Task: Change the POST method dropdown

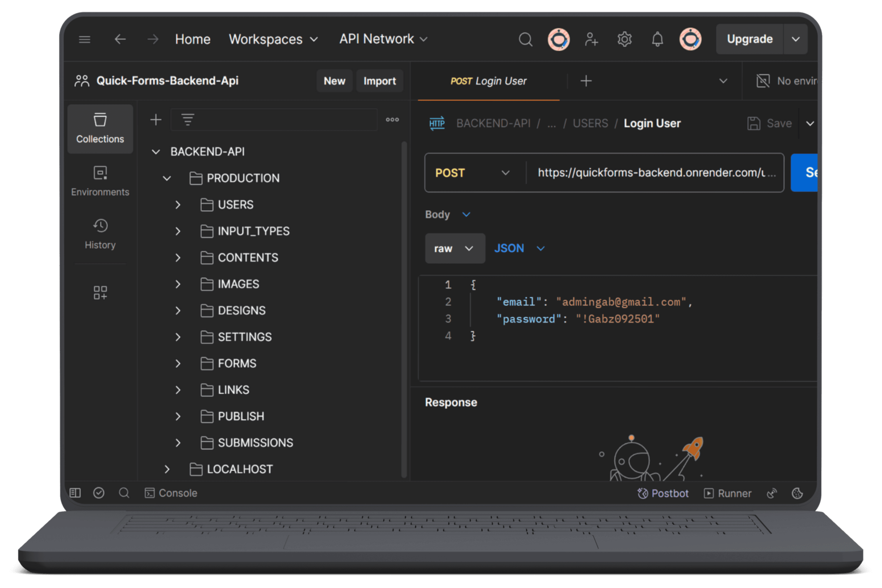Action: [473, 173]
